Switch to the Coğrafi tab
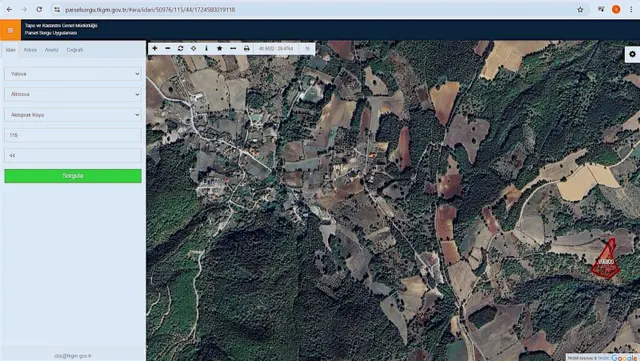The width and height of the screenshot is (640, 361). click(x=75, y=50)
